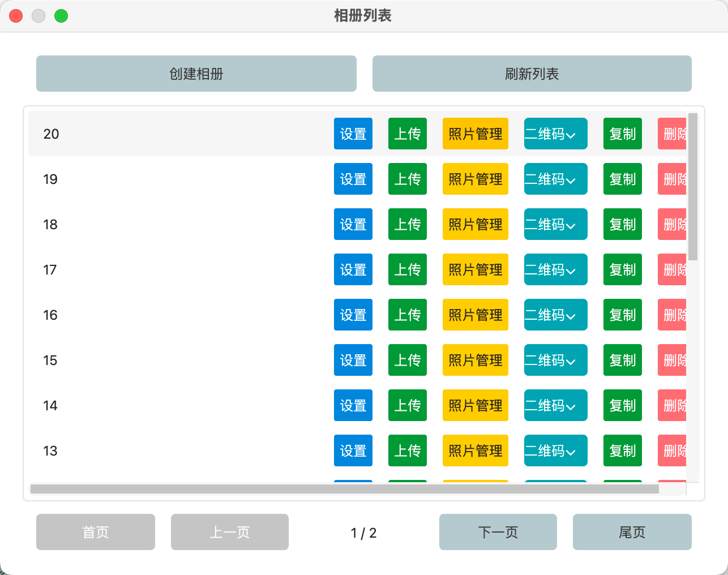Expand the QR code menu for album 16
This screenshot has height=575, width=728.
point(555,315)
